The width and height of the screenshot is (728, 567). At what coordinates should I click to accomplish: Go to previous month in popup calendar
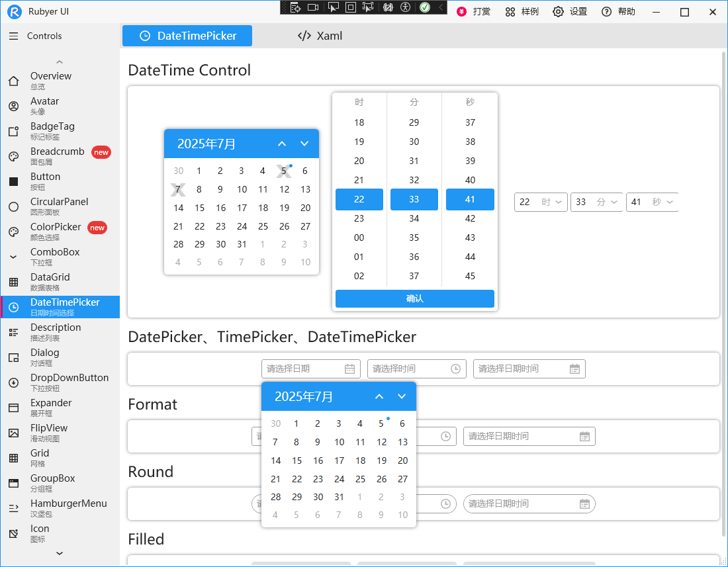(x=379, y=396)
